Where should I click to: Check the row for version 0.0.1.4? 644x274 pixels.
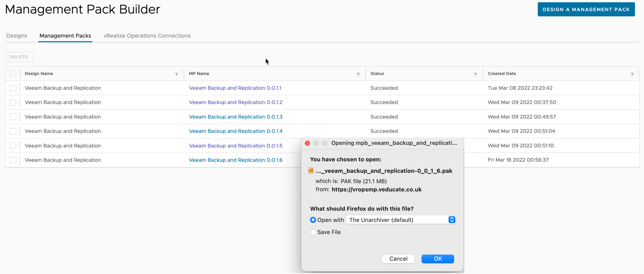(x=13, y=131)
